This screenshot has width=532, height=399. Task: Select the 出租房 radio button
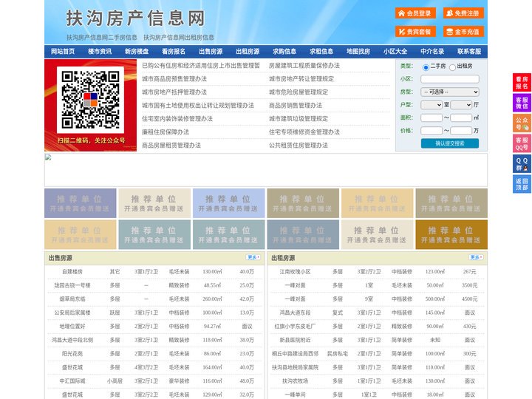[x=452, y=67]
